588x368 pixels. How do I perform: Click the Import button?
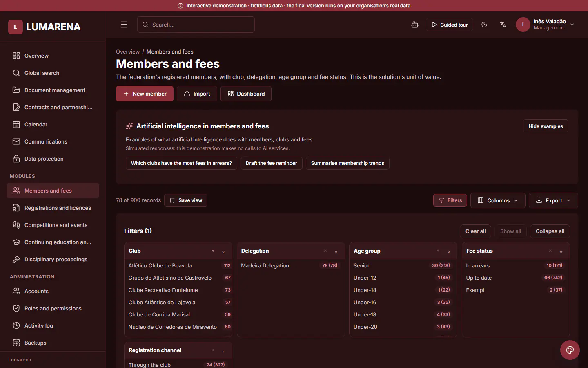click(197, 94)
